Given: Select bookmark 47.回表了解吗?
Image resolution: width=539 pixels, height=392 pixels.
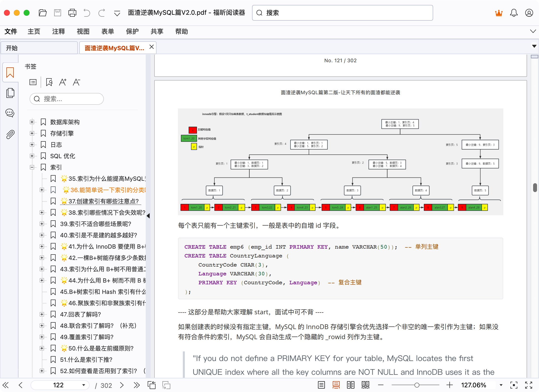Looking at the screenshot, I should (x=80, y=314).
